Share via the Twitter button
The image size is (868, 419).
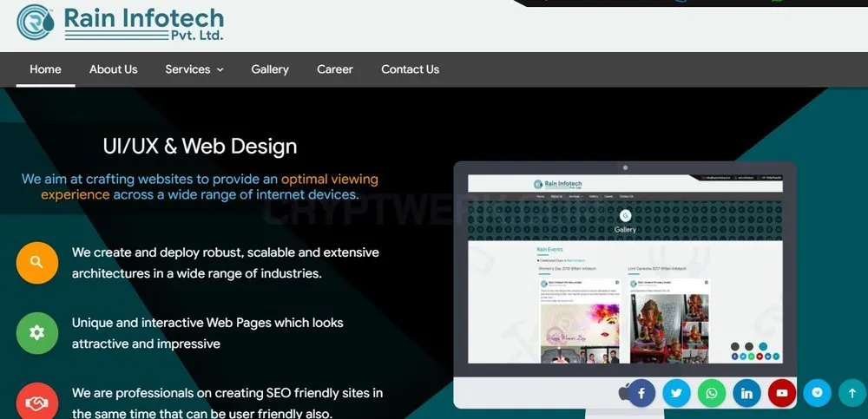(676, 394)
